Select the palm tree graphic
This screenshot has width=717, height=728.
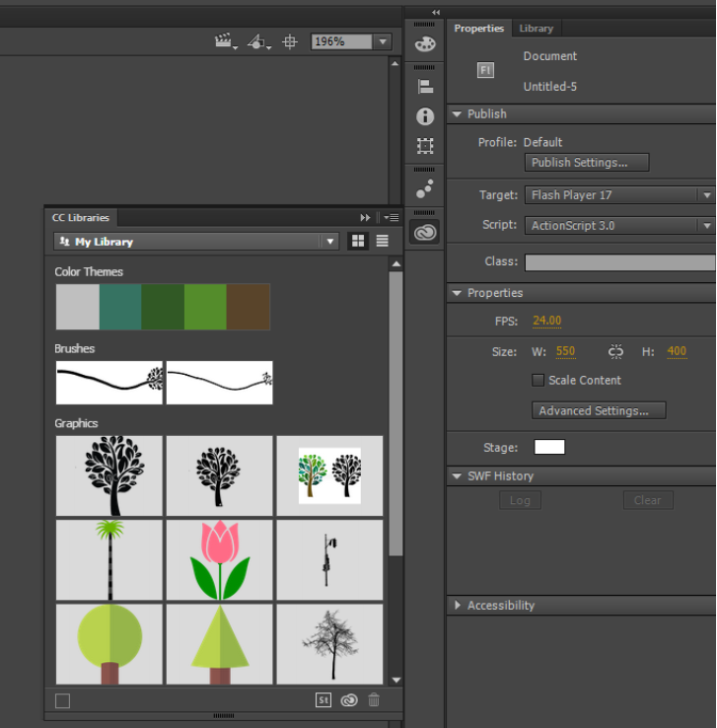click(109, 560)
